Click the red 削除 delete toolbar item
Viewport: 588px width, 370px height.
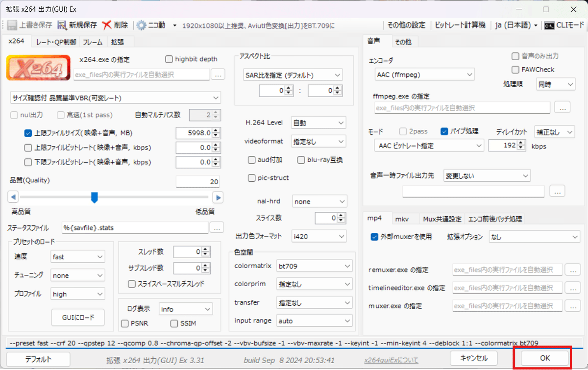pyautogui.click(x=115, y=25)
